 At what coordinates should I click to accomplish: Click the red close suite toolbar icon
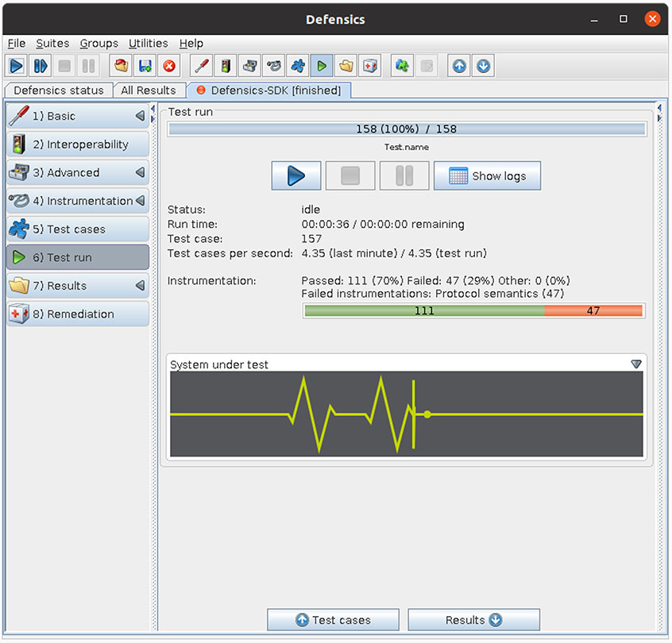tap(169, 66)
